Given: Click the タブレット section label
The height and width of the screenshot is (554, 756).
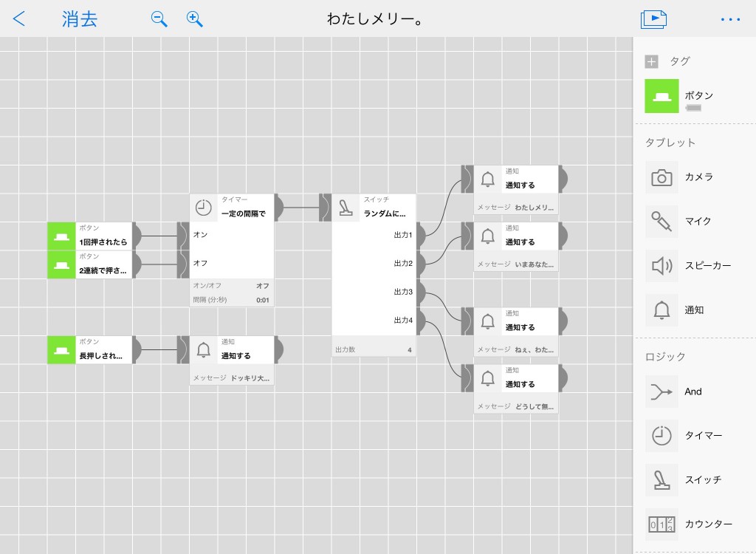Looking at the screenshot, I should [670, 143].
